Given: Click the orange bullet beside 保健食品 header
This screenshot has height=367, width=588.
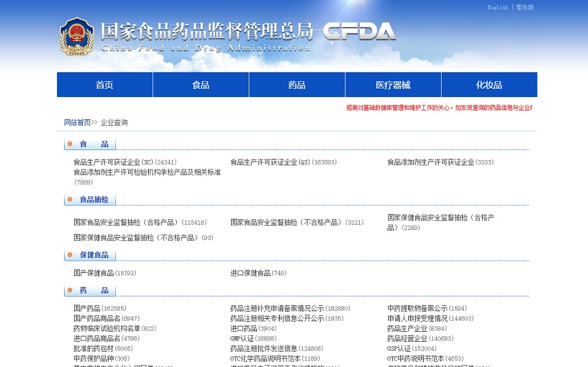Looking at the screenshot, I should [x=70, y=255].
